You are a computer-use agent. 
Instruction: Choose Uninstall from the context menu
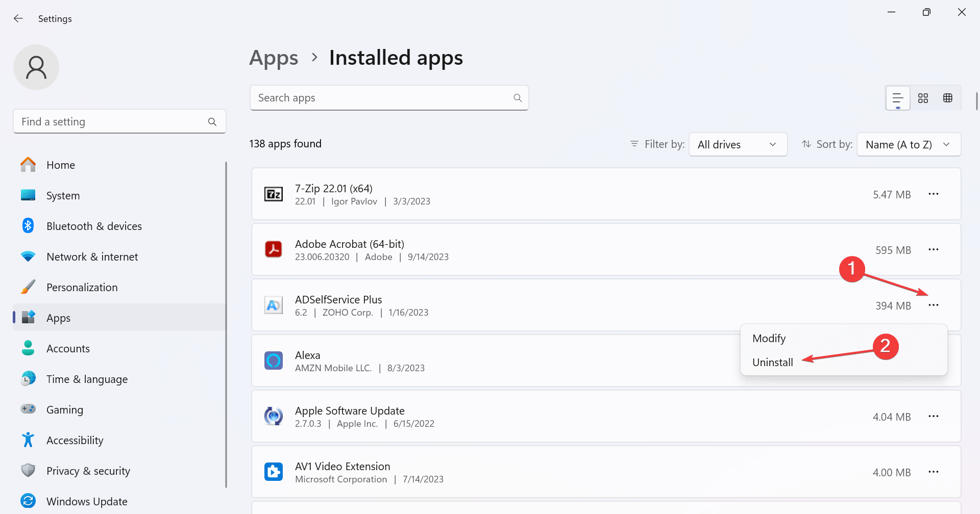click(x=844, y=363)
